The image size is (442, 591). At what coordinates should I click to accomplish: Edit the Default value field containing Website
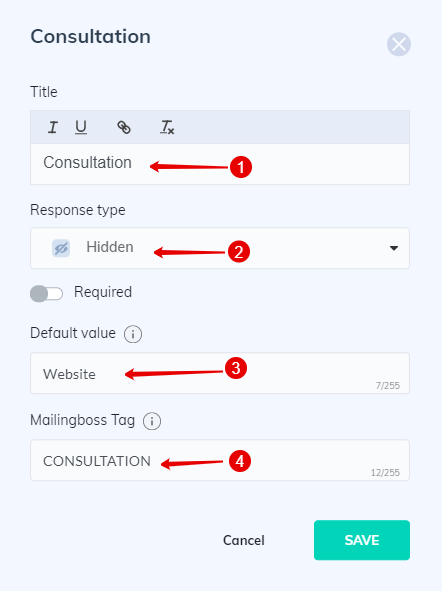[220, 373]
